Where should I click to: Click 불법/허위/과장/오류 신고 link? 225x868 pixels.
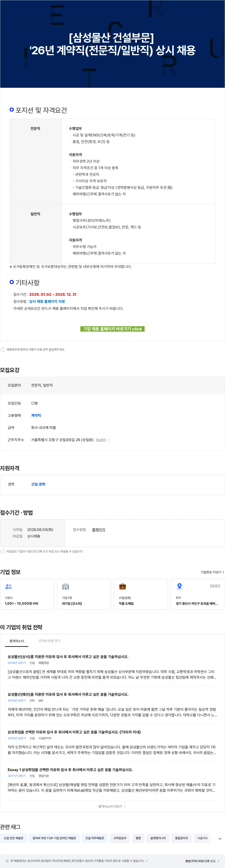point(202,861)
